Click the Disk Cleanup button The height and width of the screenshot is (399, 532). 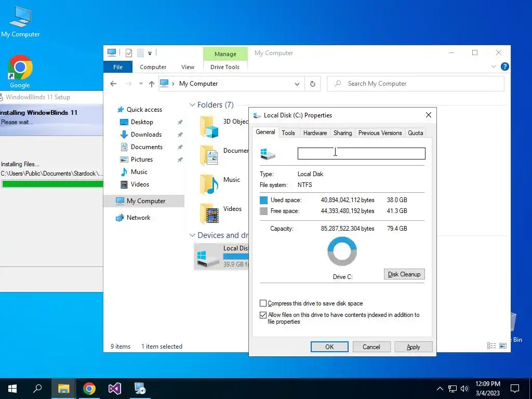tap(404, 274)
